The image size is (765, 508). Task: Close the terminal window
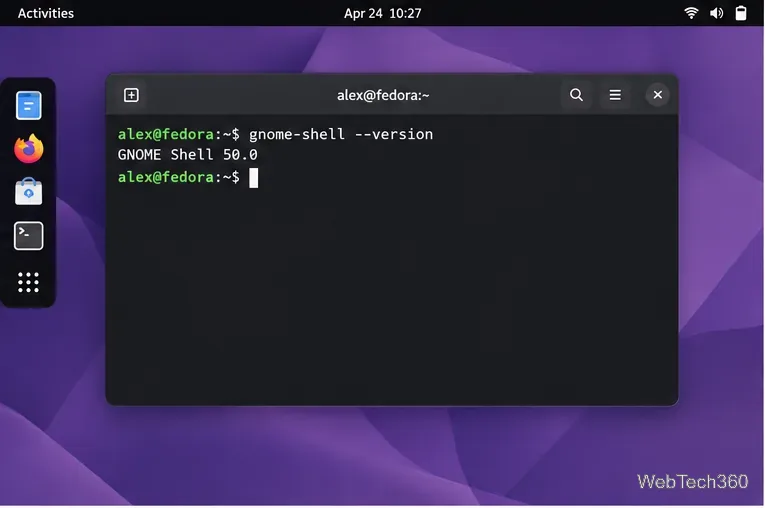click(658, 95)
